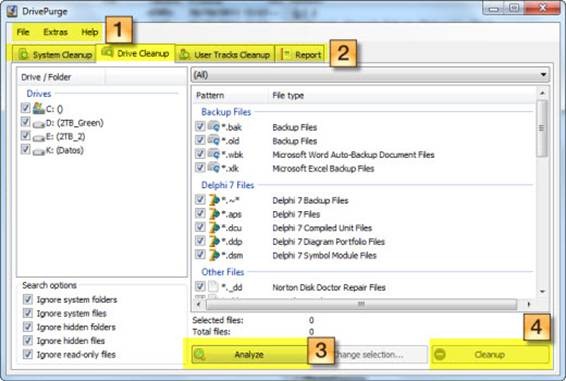Click the Delphi icon beside *.aps
The image size is (566, 381).
214,213
